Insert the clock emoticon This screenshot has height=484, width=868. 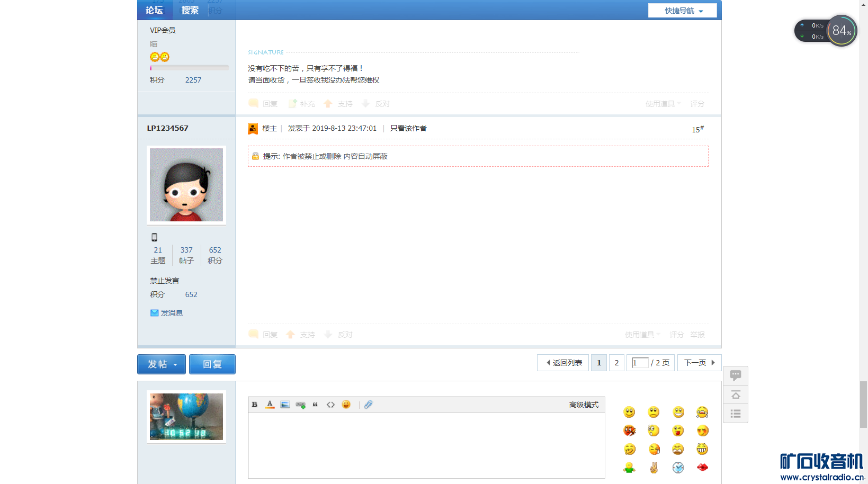click(678, 468)
